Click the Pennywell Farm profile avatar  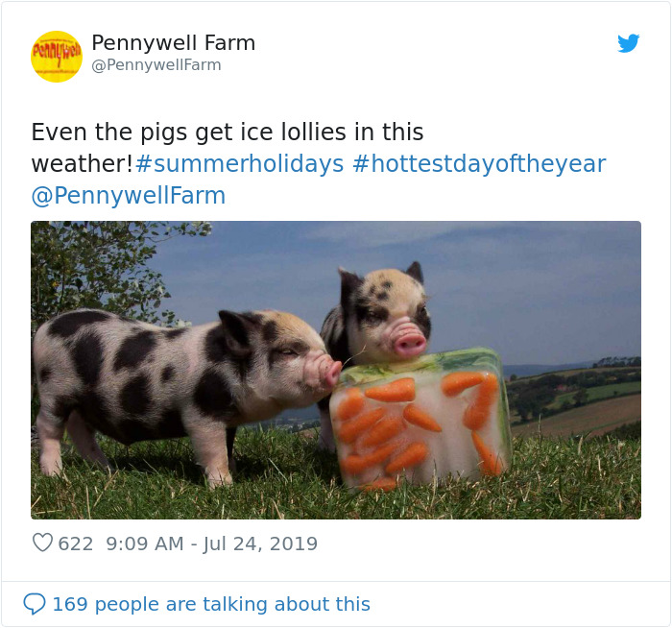coord(57,56)
